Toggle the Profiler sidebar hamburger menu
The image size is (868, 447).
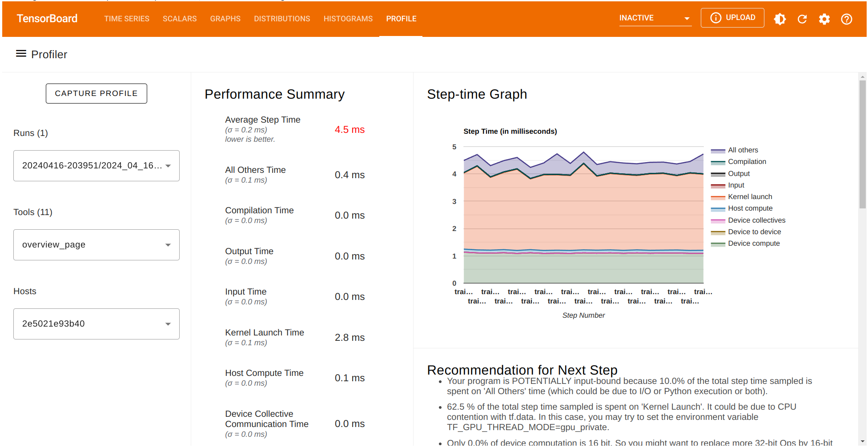(x=21, y=54)
